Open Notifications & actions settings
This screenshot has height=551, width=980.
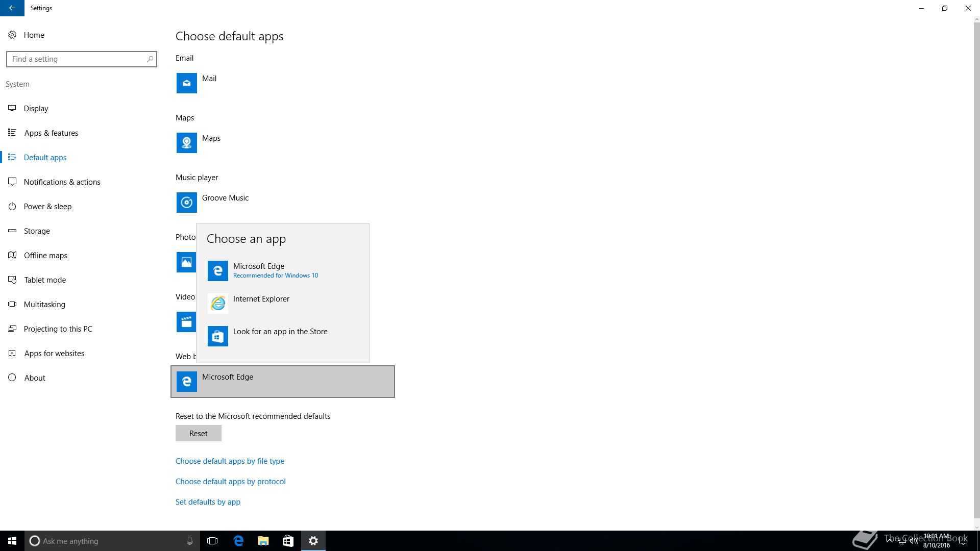82,182
